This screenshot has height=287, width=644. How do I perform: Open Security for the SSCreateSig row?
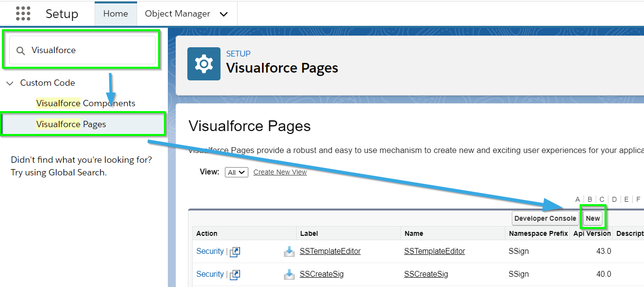[210, 274]
